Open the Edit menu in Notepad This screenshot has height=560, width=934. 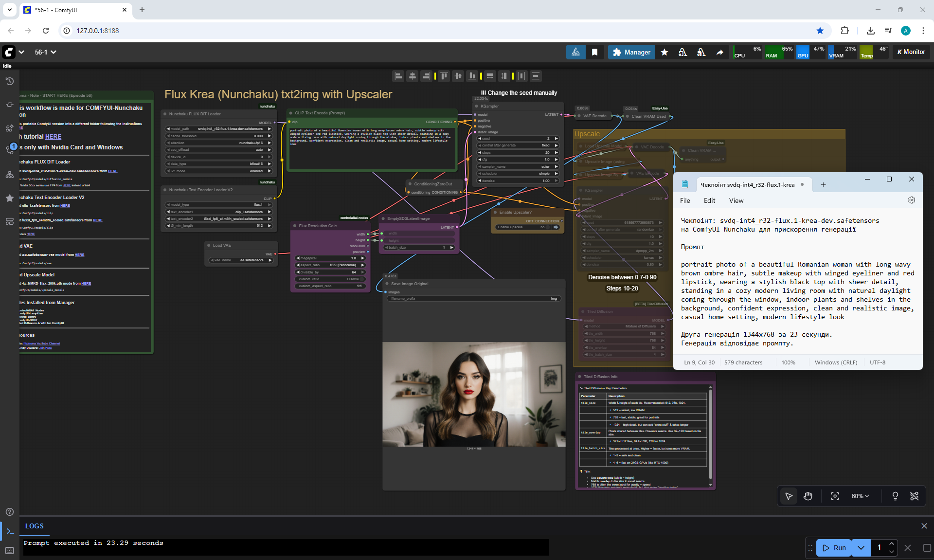pyautogui.click(x=709, y=200)
